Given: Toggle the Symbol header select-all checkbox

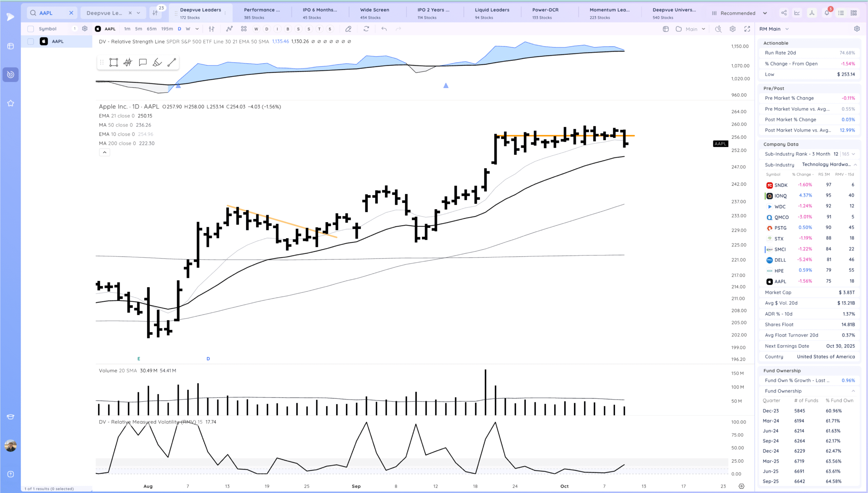Looking at the screenshot, I should (x=31, y=29).
